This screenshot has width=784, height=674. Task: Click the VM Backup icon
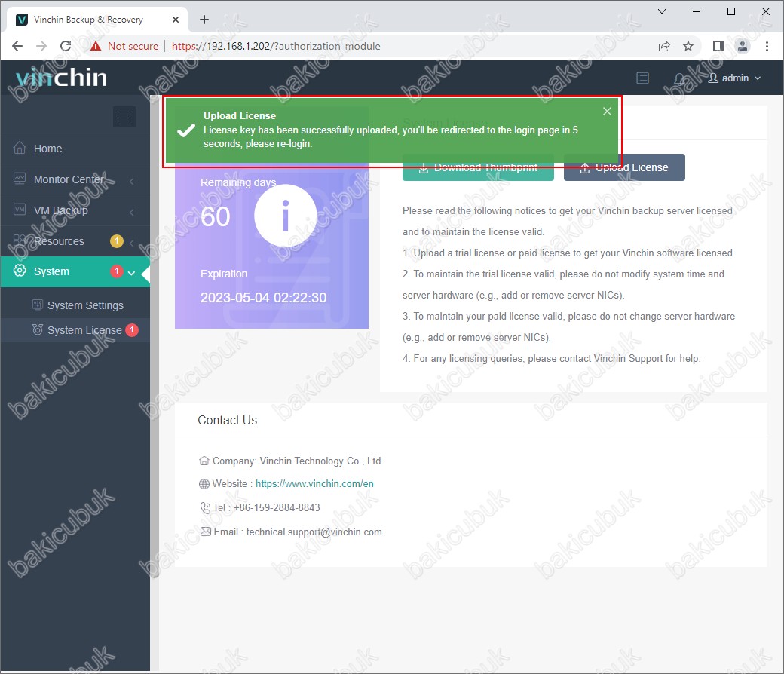coord(20,210)
